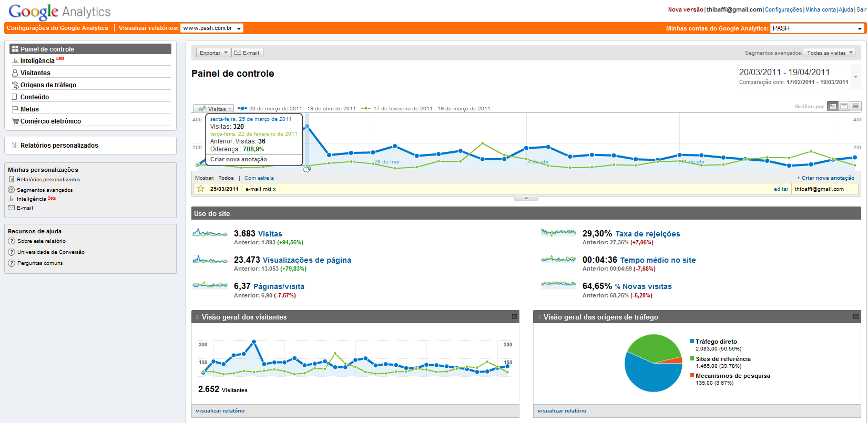The image size is (868, 423).
Task: Click help icon beside Sobre este relatório
Action: pos(12,241)
